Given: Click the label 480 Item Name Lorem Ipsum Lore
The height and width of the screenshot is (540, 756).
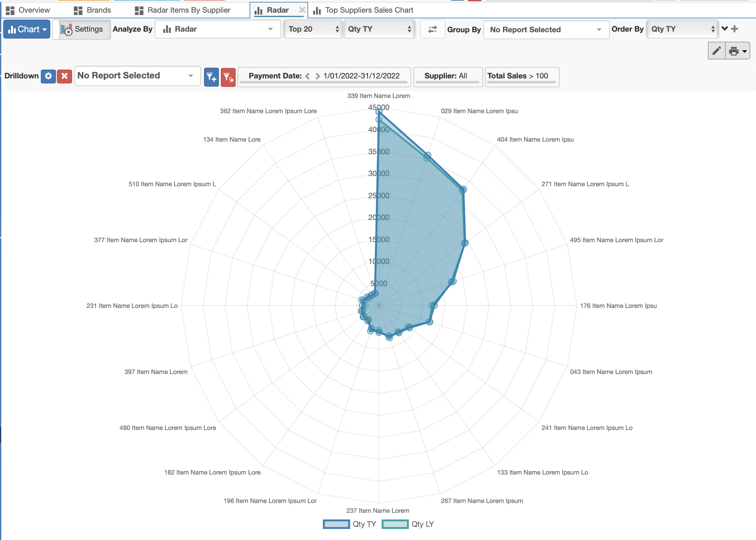Looking at the screenshot, I should tap(168, 428).
